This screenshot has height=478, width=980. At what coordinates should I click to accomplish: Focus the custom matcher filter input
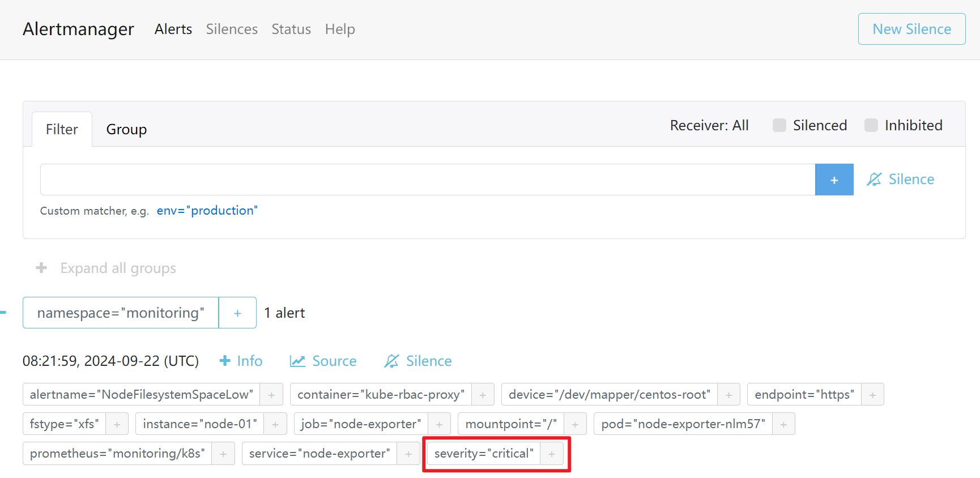pos(428,180)
